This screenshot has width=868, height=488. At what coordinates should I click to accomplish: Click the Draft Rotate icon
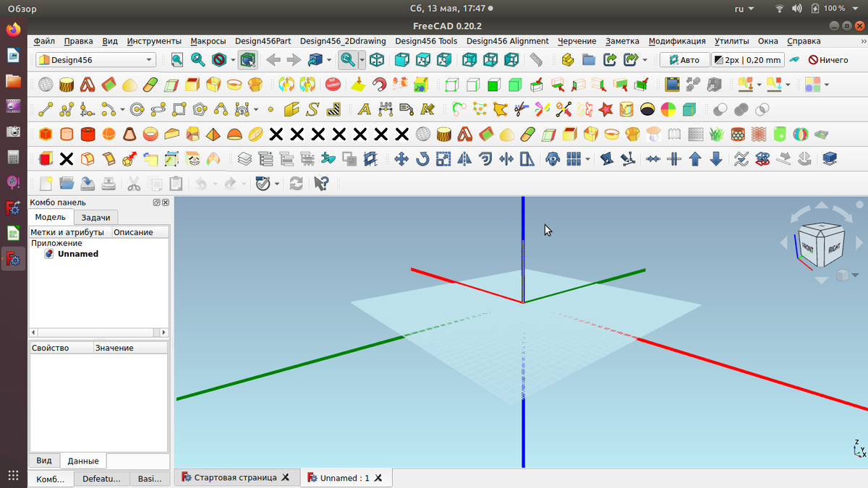point(423,158)
